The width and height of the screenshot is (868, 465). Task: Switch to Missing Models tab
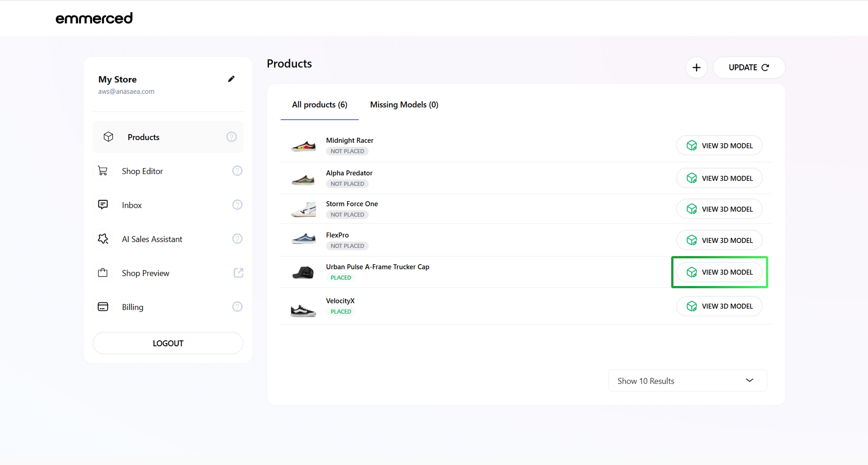404,105
